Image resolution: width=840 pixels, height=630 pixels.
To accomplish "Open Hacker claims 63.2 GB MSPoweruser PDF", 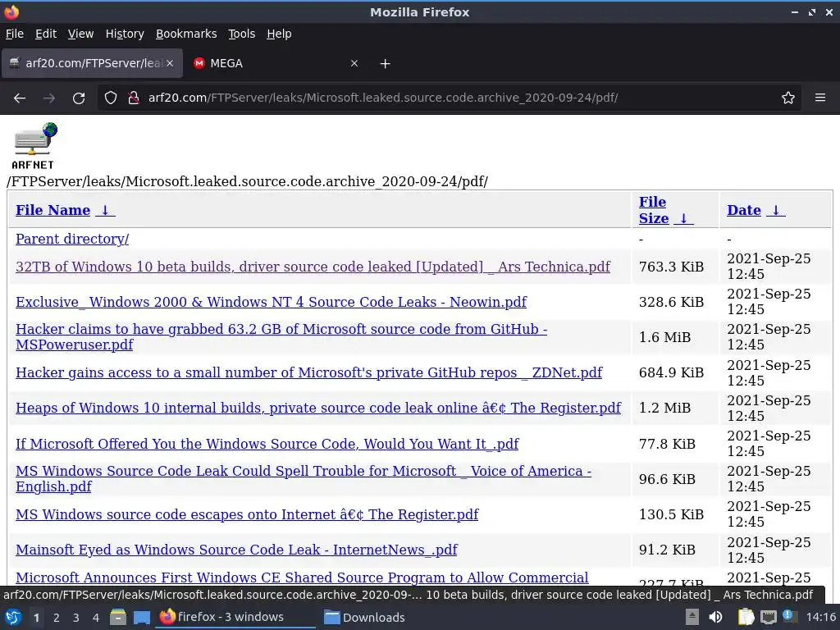I will (x=281, y=337).
